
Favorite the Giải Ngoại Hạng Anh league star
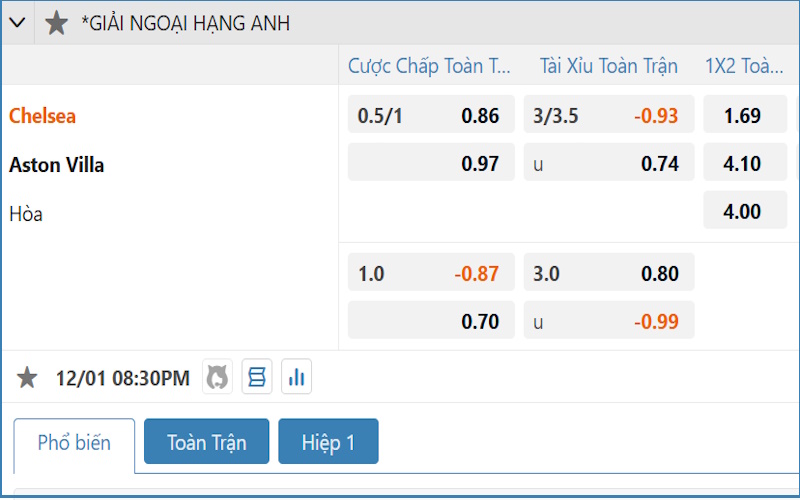pos(57,23)
